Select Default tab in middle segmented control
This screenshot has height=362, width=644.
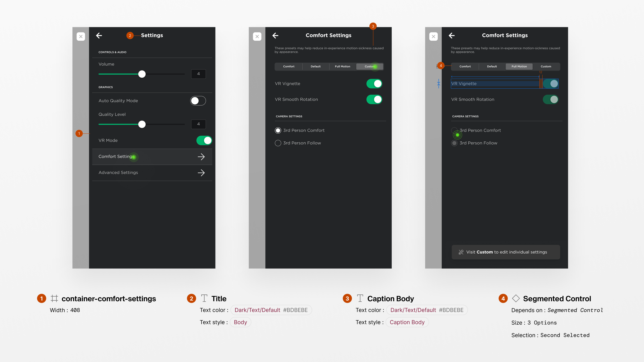click(x=315, y=67)
